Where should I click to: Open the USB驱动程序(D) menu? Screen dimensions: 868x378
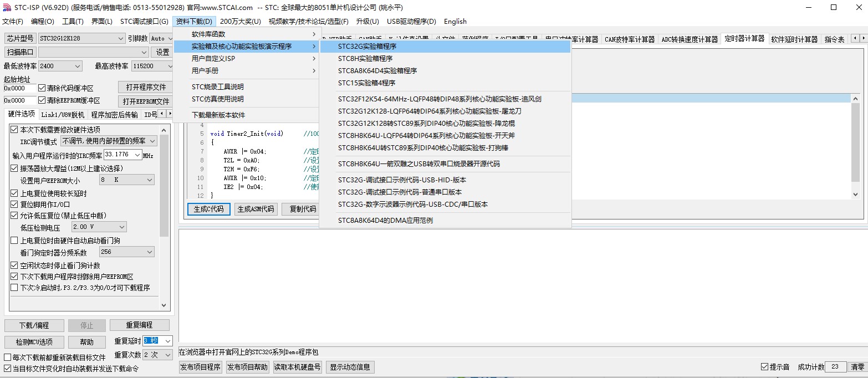411,22
